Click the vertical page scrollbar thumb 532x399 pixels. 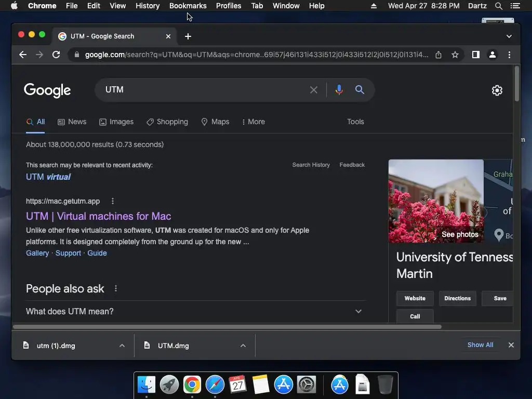tap(517, 84)
